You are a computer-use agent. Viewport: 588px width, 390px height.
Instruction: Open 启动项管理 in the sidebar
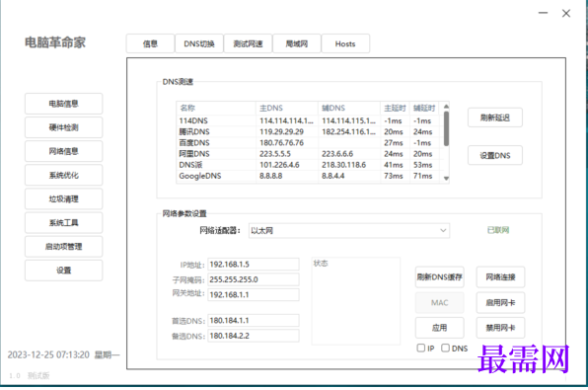click(x=63, y=247)
